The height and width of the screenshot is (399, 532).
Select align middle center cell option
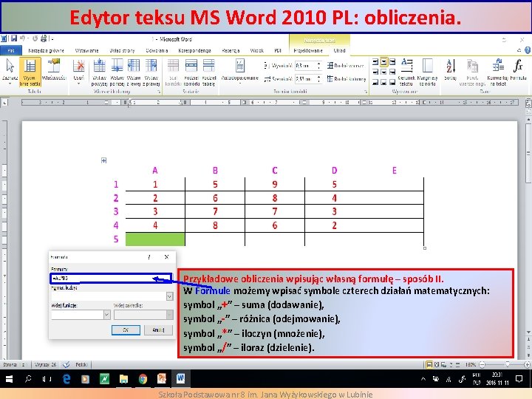(x=383, y=72)
